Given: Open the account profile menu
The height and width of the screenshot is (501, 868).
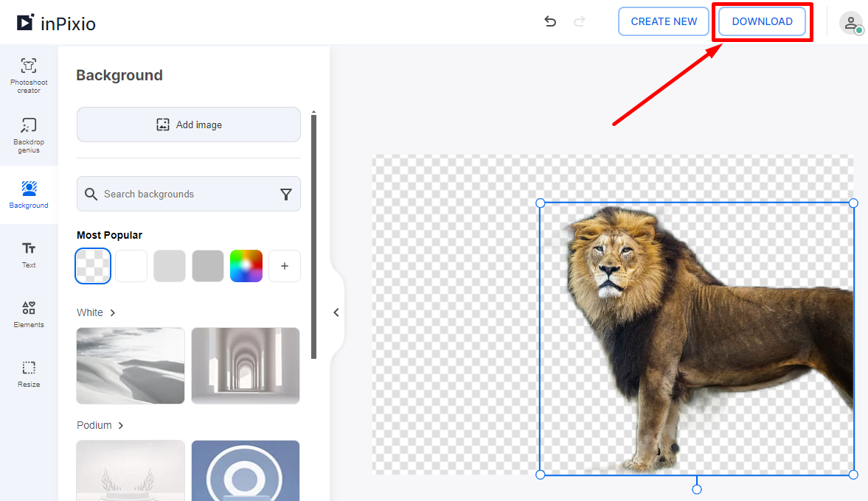Looking at the screenshot, I should pyautogui.click(x=851, y=22).
